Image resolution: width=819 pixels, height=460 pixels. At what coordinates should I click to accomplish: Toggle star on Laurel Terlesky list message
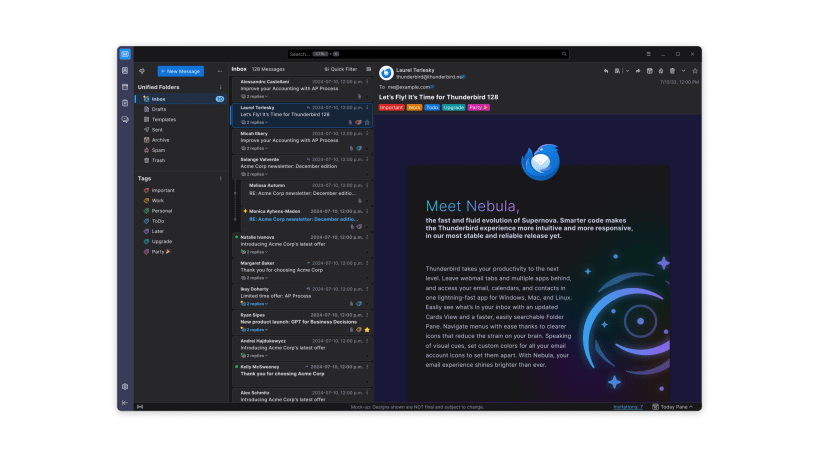pos(367,123)
